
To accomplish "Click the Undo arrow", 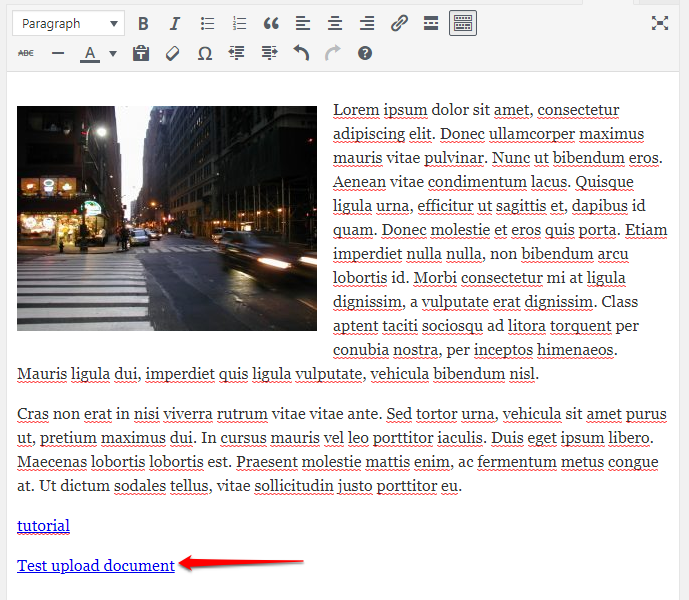I will coord(301,54).
